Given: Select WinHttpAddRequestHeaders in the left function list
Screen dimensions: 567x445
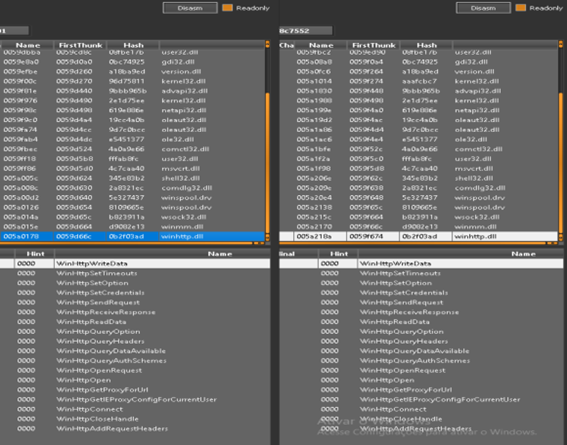Looking at the screenshot, I should tap(135, 429).
